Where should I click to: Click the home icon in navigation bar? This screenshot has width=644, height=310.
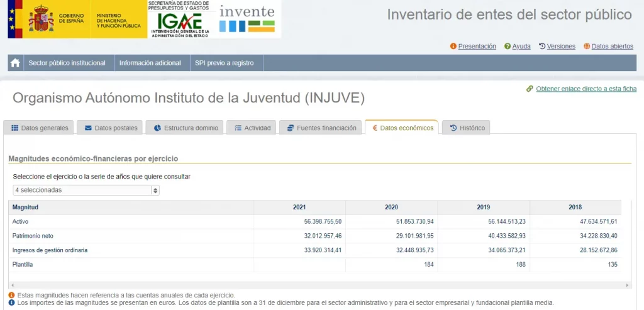click(x=15, y=63)
